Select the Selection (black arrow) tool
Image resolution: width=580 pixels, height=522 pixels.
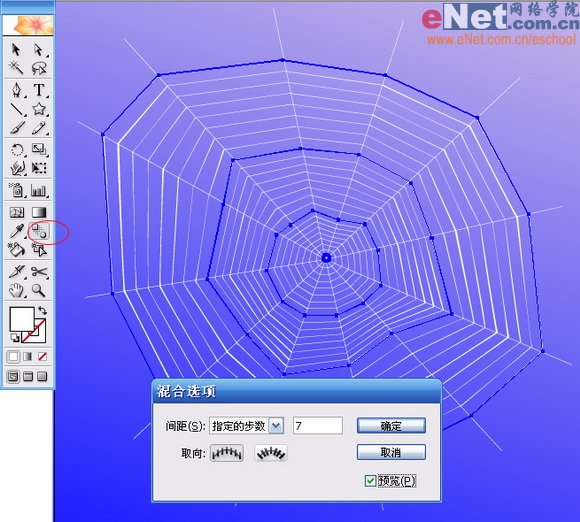[16, 50]
